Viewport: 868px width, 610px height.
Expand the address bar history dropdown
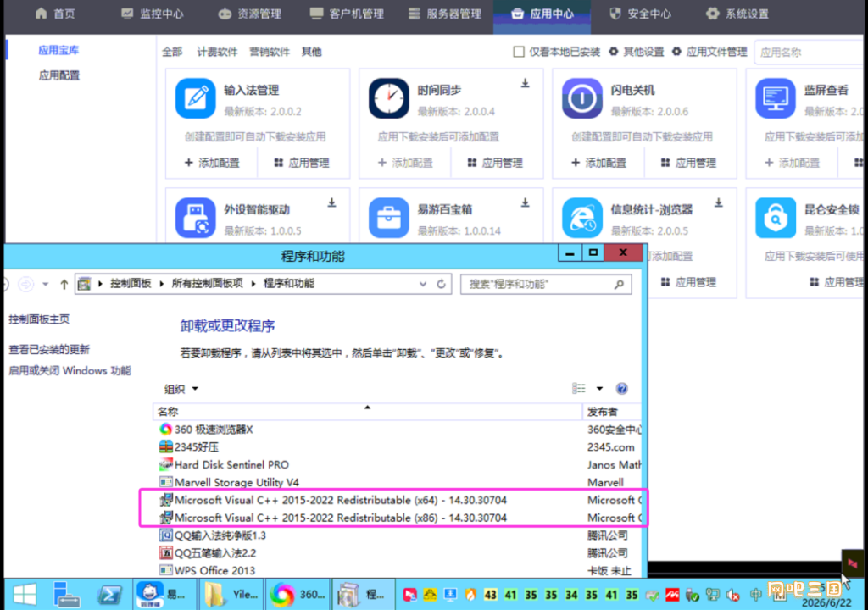coord(423,284)
